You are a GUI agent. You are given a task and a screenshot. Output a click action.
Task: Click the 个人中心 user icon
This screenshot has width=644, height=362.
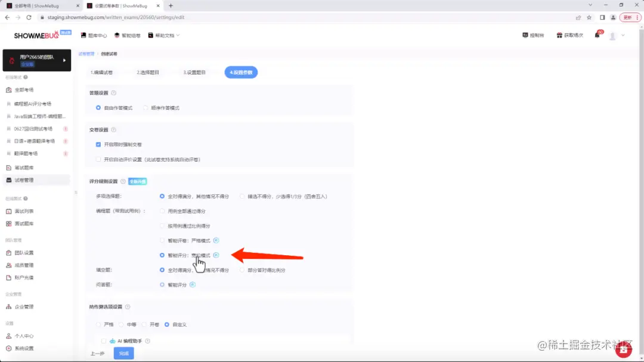tap(8, 336)
